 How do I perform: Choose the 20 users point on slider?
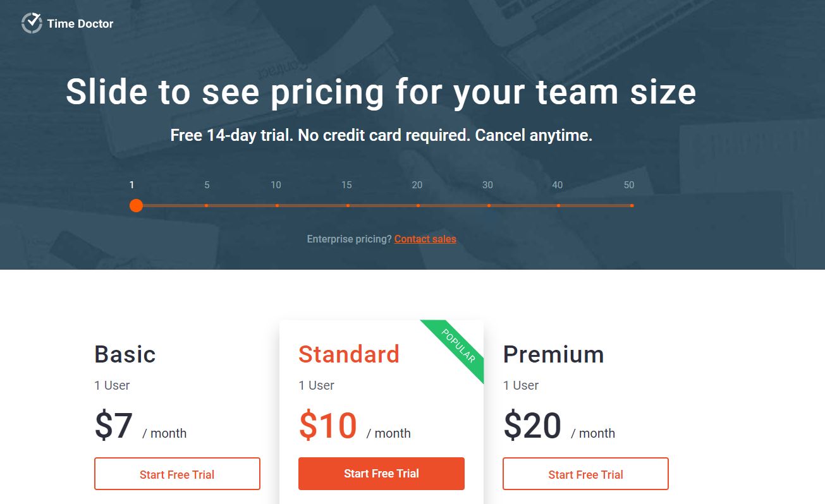coord(418,205)
